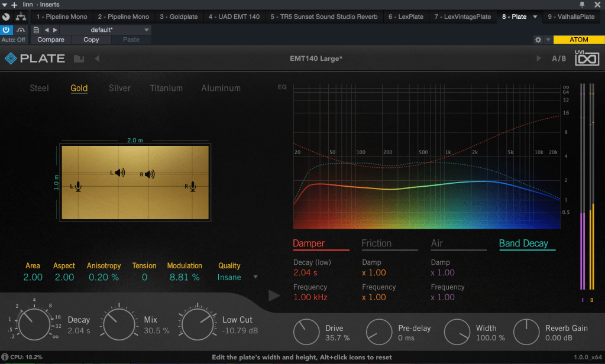Click the Compare button
Screen dimensions: 605x364
pos(51,40)
